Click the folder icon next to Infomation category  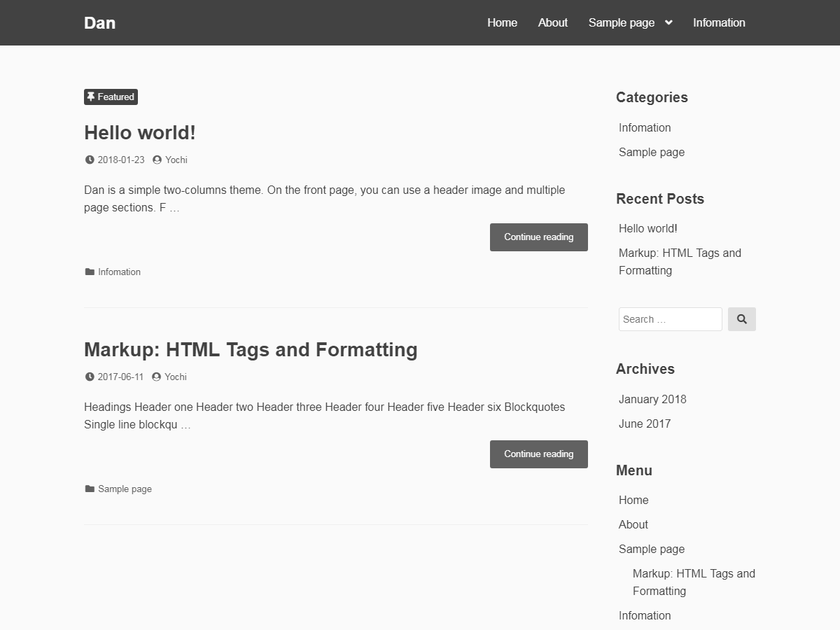click(x=88, y=272)
